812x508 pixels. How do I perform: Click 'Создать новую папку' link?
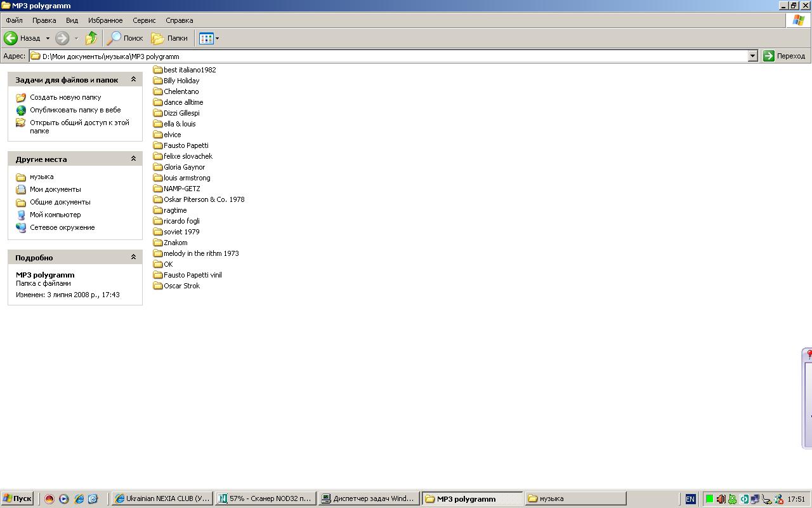(x=65, y=97)
